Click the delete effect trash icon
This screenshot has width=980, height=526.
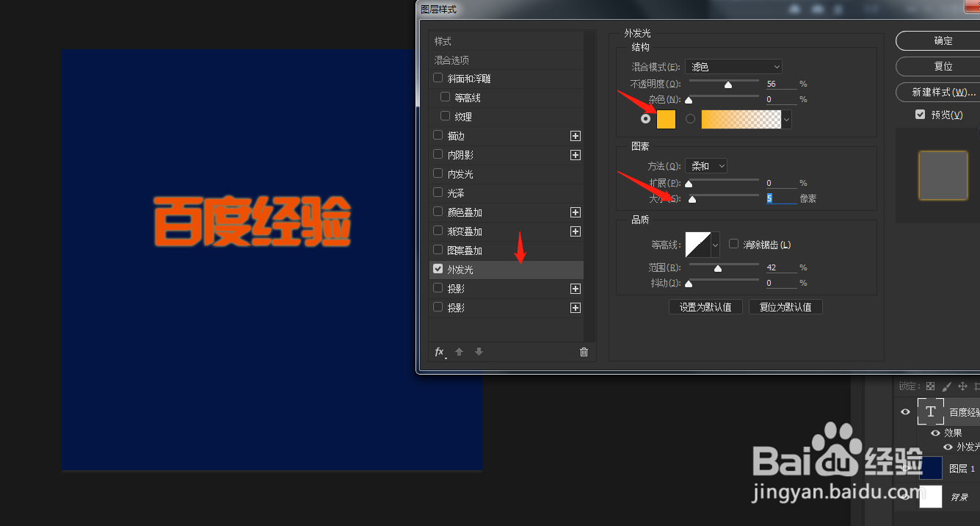coord(584,352)
